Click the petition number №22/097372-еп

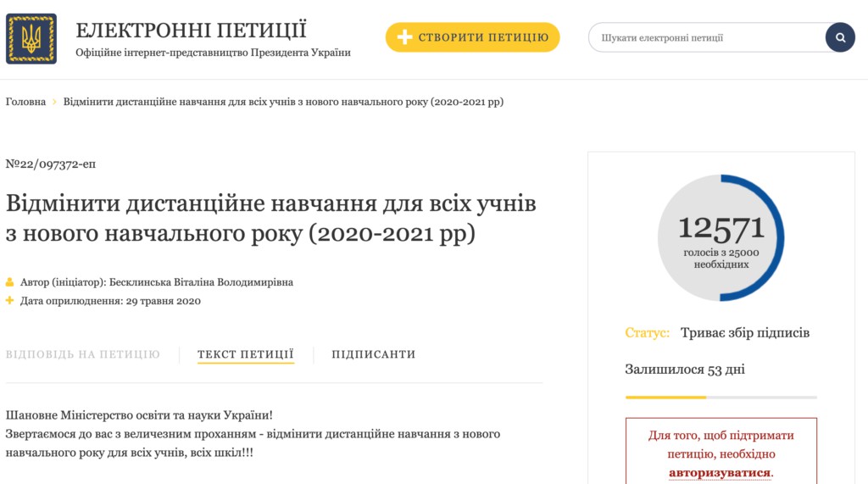coord(51,164)
